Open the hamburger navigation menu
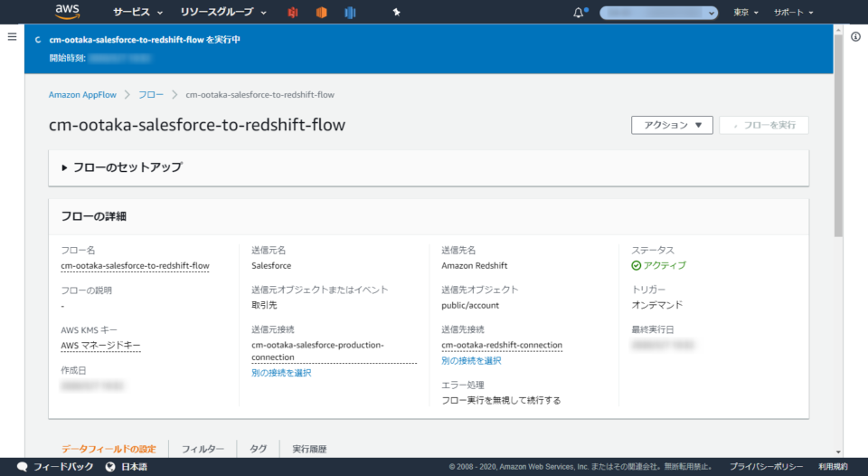Screen dimensions: 868x476 pyautogui.click(x=12, y=37)
